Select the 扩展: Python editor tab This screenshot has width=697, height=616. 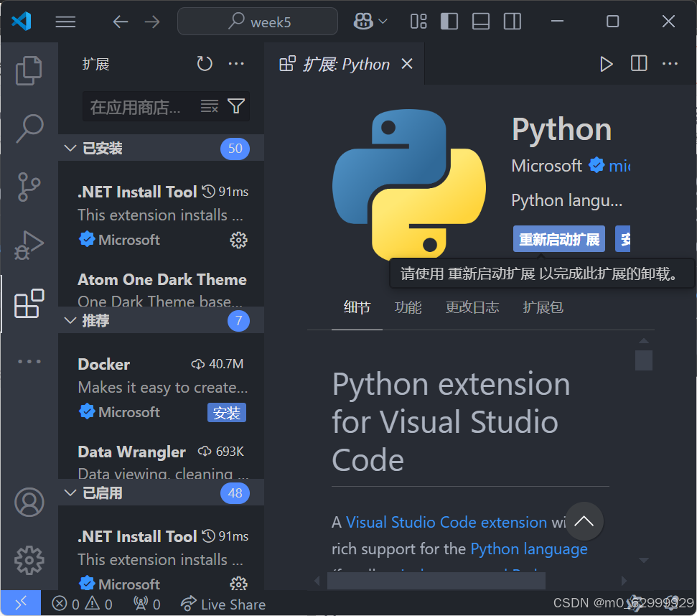point(345,64)
